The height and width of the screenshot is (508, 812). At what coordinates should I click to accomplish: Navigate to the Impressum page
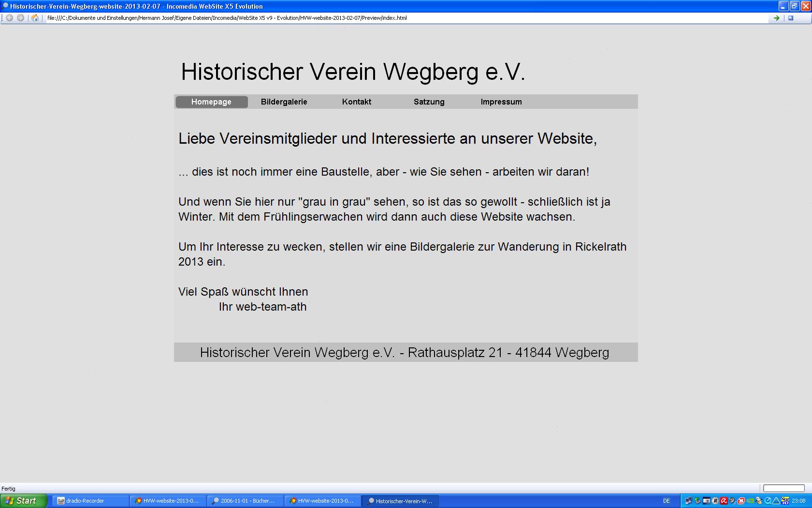point(501,102)
